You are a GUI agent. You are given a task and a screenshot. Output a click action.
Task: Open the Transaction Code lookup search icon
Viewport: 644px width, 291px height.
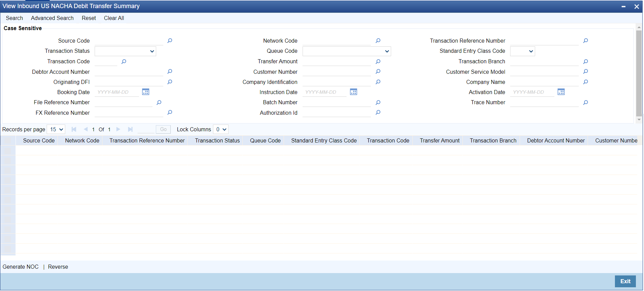point(124,62)
